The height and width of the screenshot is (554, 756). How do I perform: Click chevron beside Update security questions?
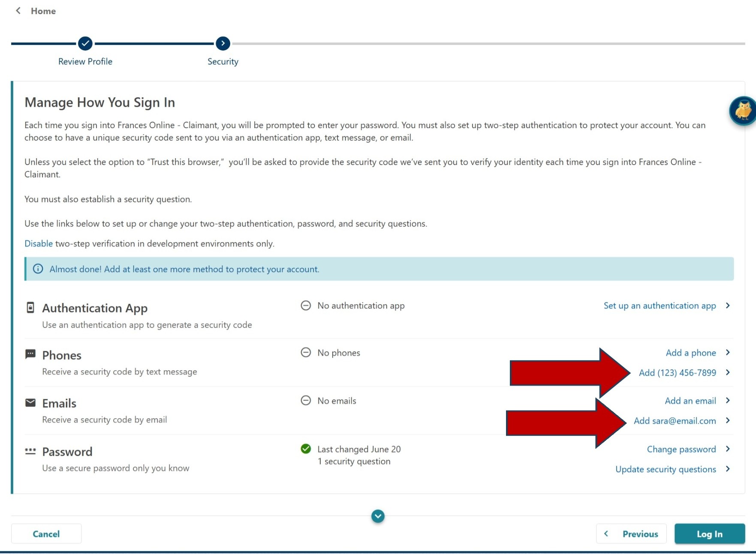728,469
